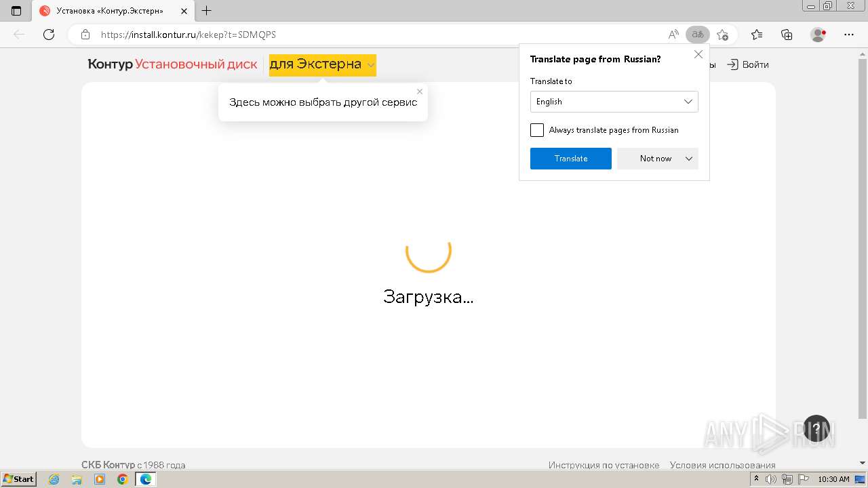This screenshot has height=488, width=868.
Task: Open Internet Explorer from taskbar
Action: click(54, 479)
